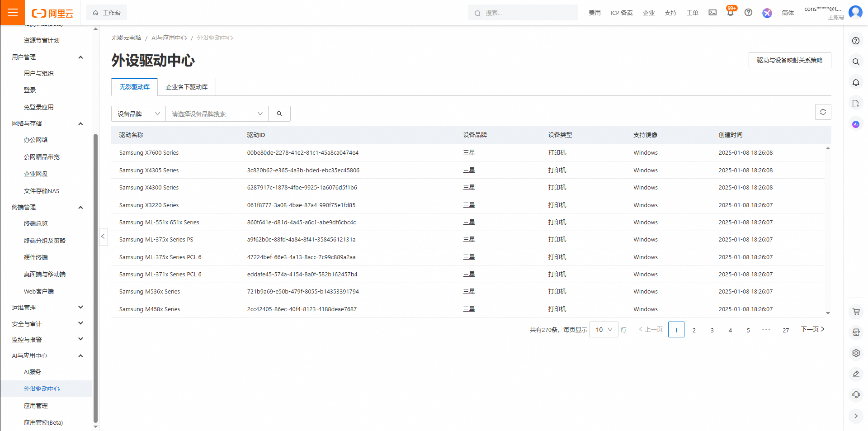Open 应用管理 in the sidebar
The width and height of the screenshot is (868, 431).
[x=36, y=406]
